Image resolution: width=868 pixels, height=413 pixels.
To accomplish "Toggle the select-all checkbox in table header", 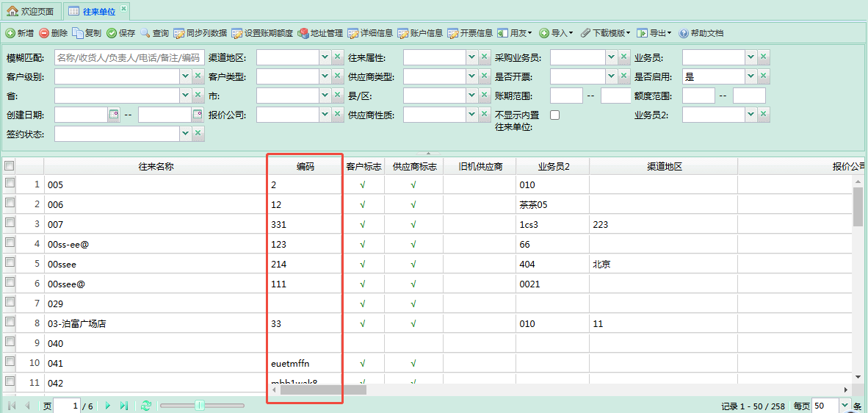I will pyautogui.click(x=9, y=166).
